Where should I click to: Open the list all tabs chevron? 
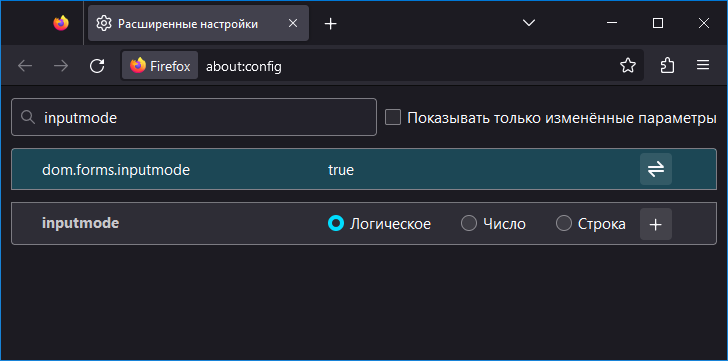[529, 23]
